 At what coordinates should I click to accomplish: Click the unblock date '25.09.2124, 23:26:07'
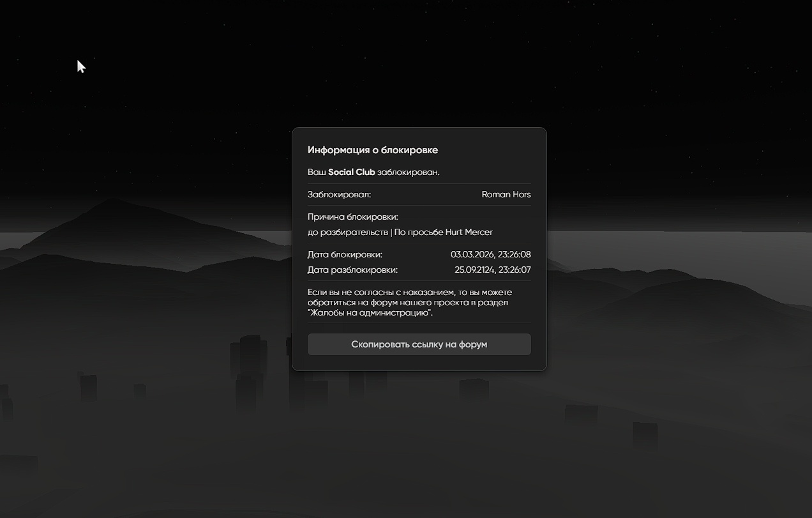tap(492, 270)
